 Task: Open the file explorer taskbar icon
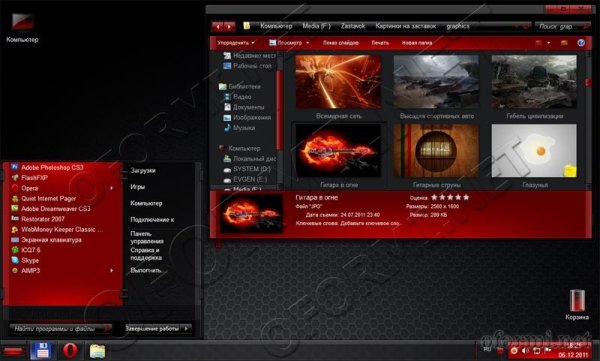(x=97, y=351)
